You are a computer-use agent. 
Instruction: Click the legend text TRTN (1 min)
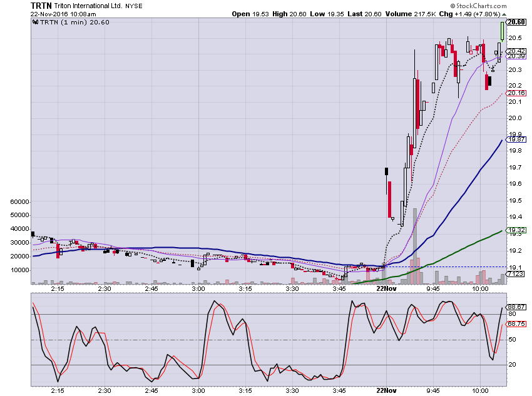pos(63,23)
